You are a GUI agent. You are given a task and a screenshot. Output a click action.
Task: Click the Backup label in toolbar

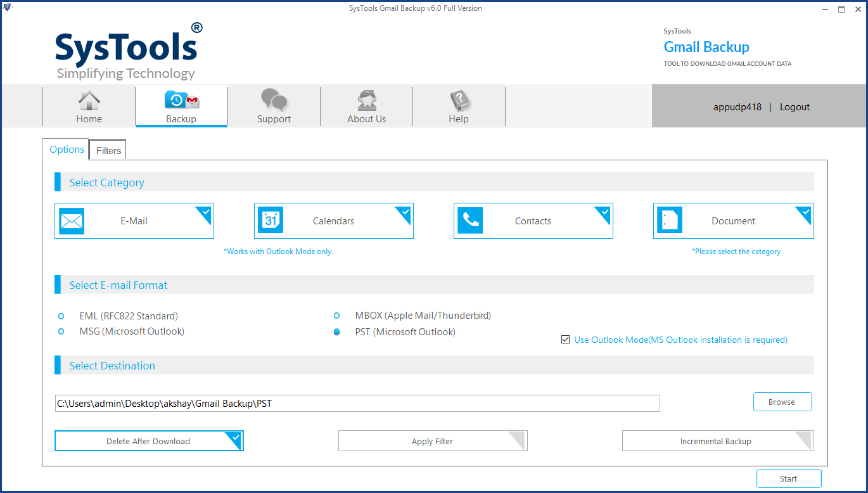click(181, 119)
